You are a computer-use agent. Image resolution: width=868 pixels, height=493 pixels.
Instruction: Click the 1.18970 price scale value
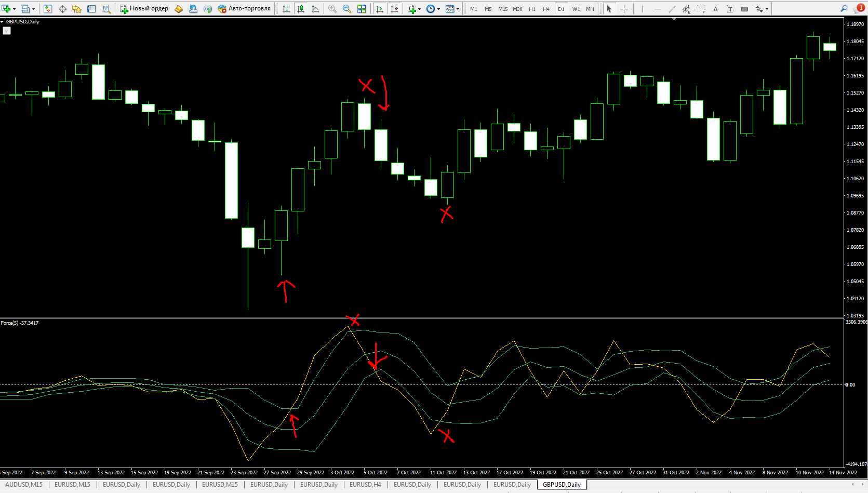click(855, 24)
